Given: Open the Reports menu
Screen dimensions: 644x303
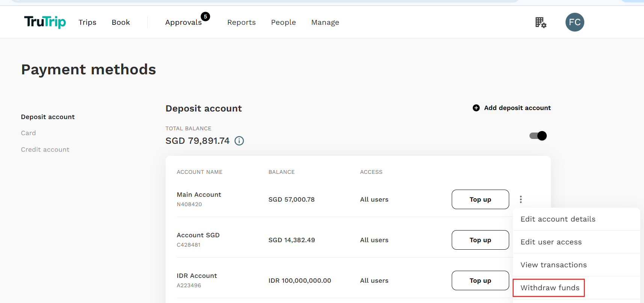Looking at the screenshot, I should tap(241, 23).
